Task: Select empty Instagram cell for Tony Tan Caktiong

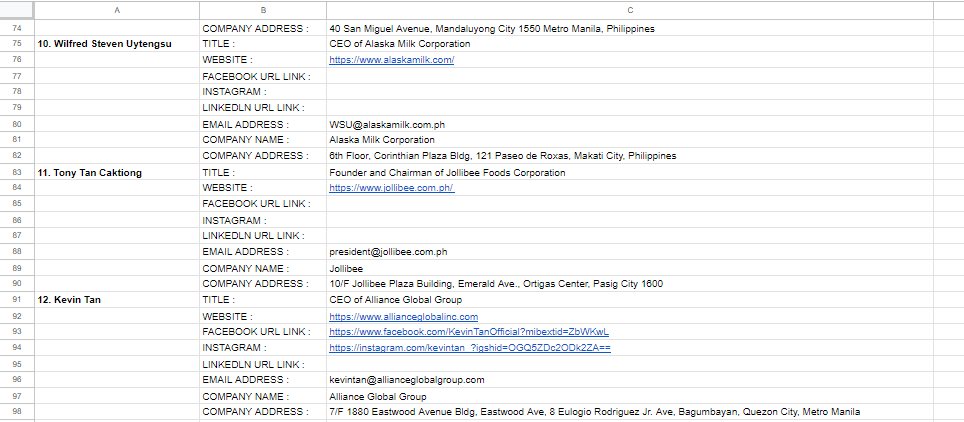Action: (630, 220)
